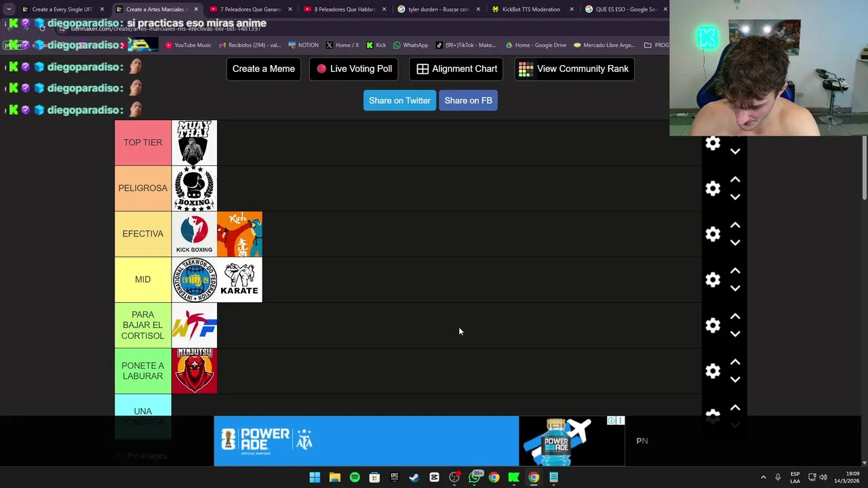Open settings gear for PARA BAJAR EL CORTISOL row
Image resolution: width=868 pixels, height=488 pixels.
(713, 325)
